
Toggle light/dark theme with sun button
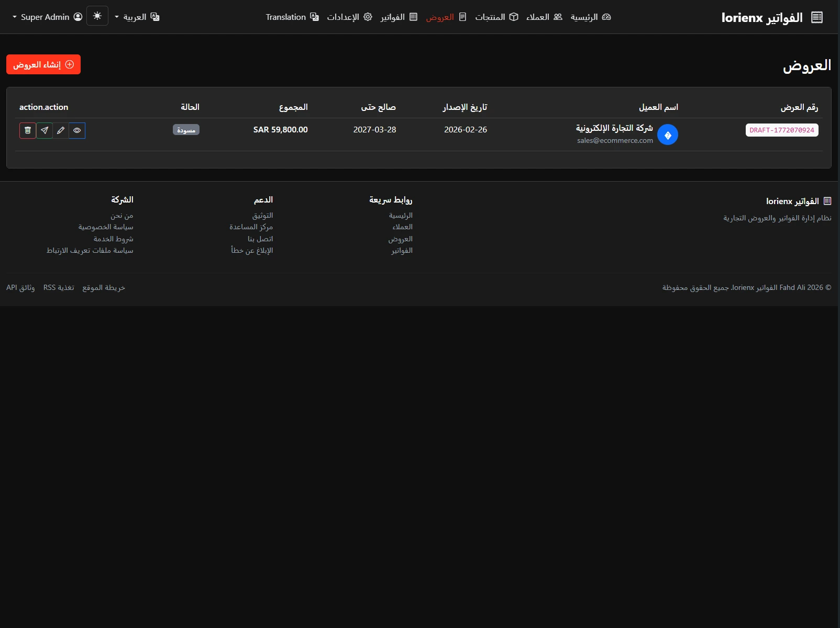[x=97, y=16]
